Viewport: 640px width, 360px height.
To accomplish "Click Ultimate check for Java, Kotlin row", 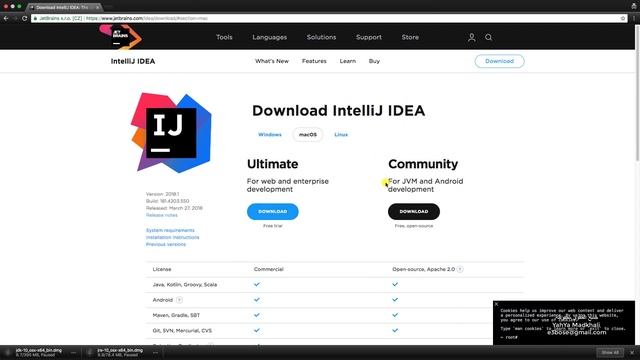I will pos(257,284).
